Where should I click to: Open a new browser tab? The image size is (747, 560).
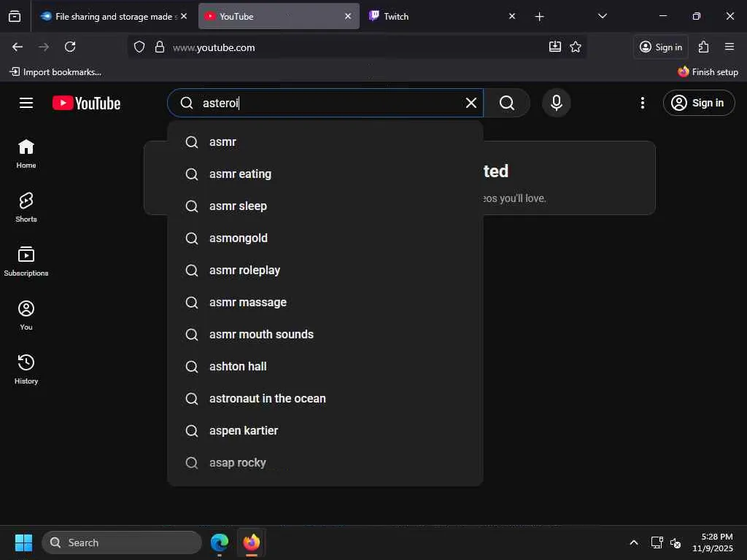click(539, 17)
